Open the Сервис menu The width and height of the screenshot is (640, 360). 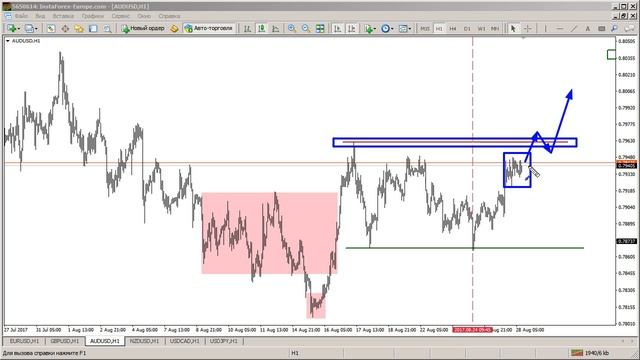[x=120, y=16]
